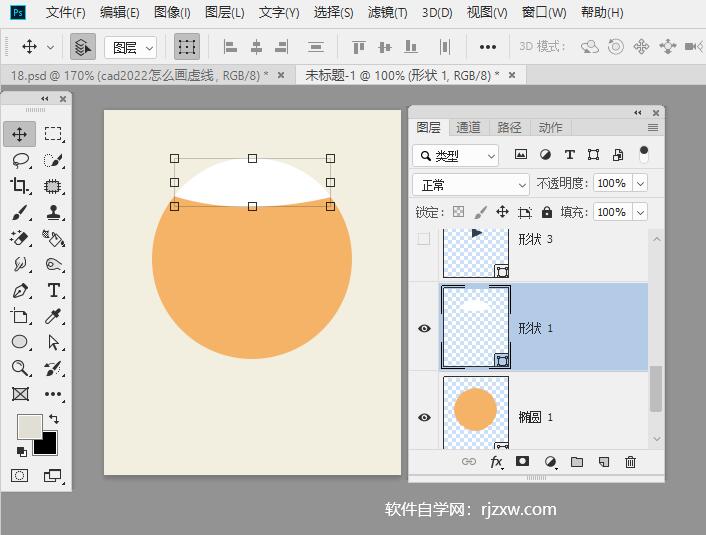Viewport: 706px width, 535px height.
Task: Select the Crop tool
Action: [x=20, y=186]
